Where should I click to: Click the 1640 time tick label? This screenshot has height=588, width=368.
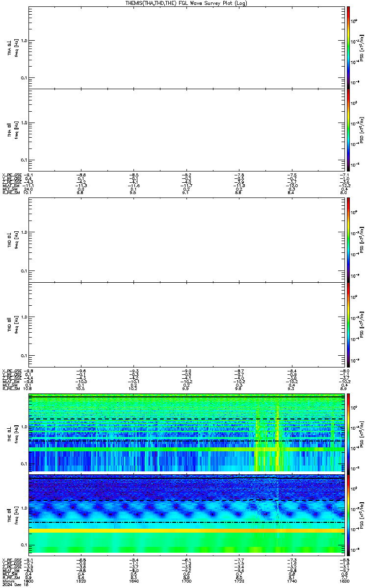coord(134,581)
